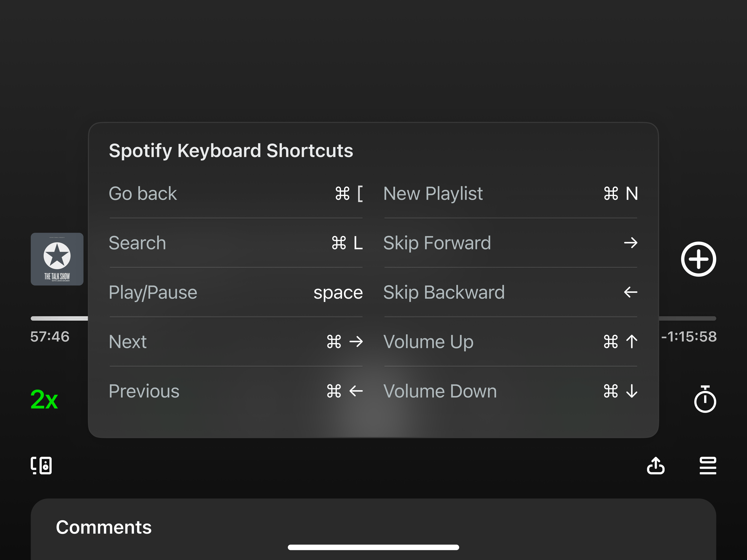Tap the share episode icon
Image resolution: width=747 pixels, height=560 pixels.
(x=656, y=466)
